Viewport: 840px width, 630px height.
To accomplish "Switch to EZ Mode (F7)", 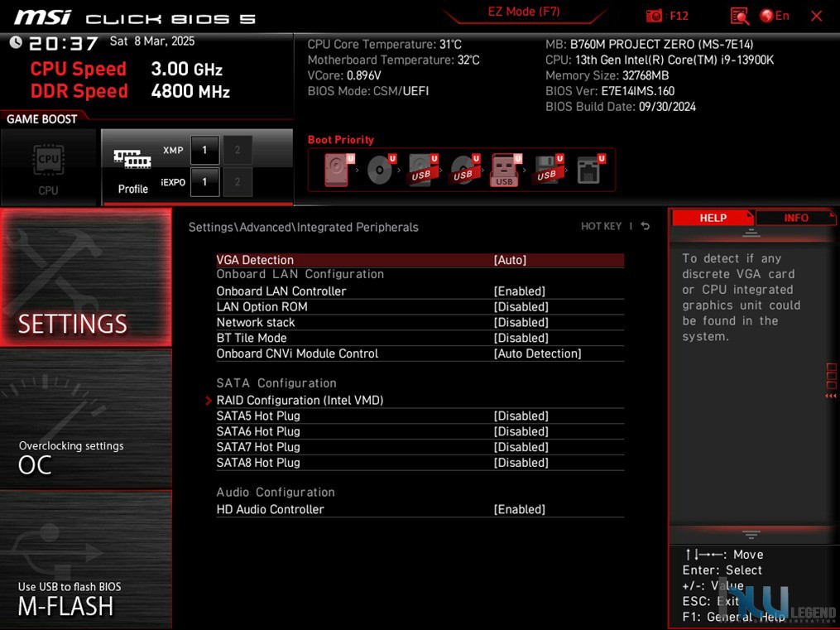I will (x=523, y=12).
